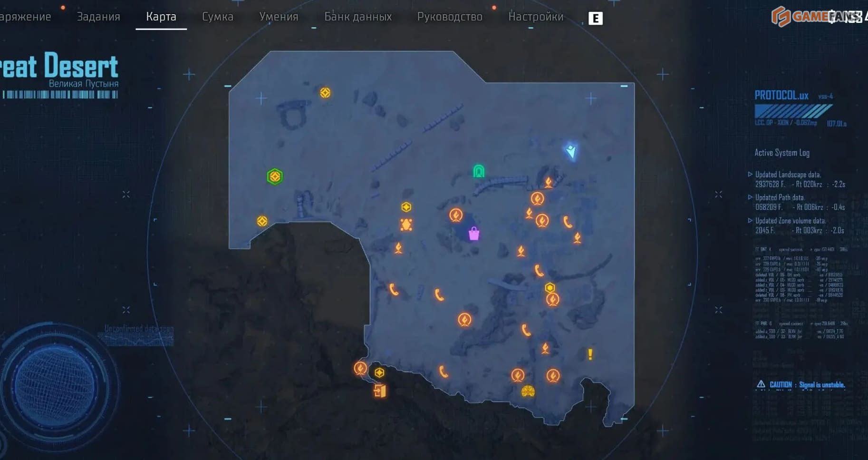
Task: Select the orange exit door marker
Action: pos(379,391)
